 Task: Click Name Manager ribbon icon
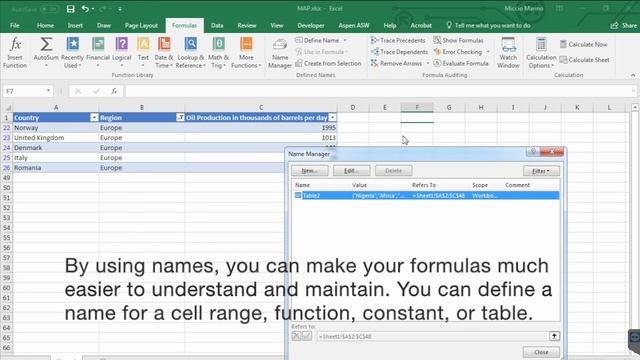pyautogui.click(x=280, y=53)
